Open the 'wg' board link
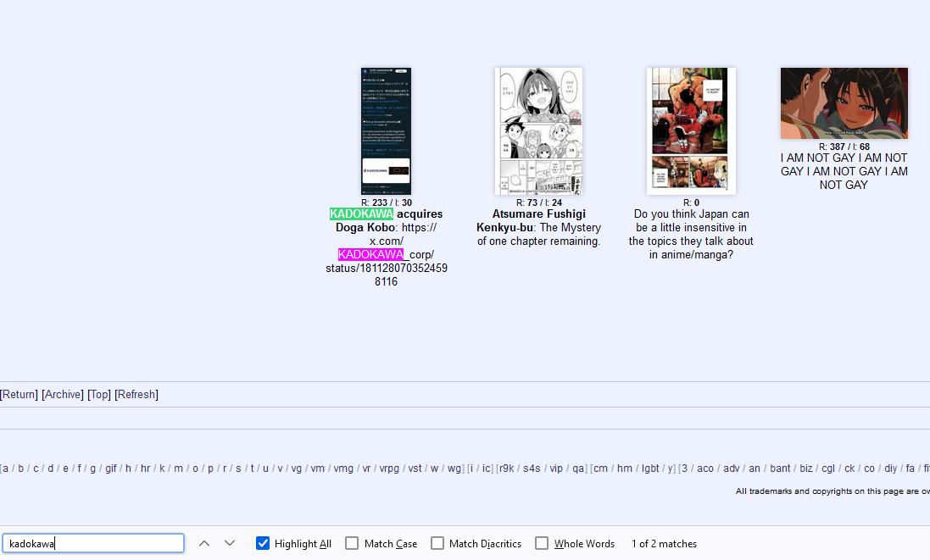The height and width of the screenshot is (560, 930). pos(454,469)
